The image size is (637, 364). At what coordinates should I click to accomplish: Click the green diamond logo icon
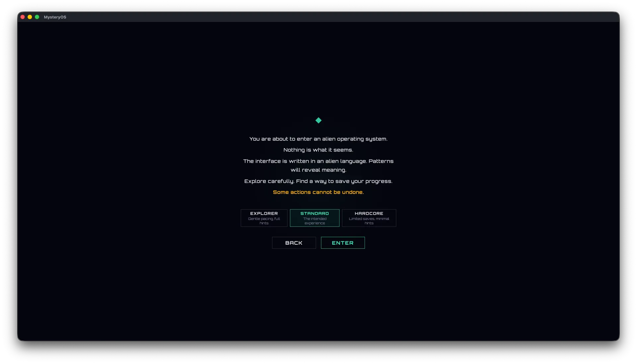(318, 120)
